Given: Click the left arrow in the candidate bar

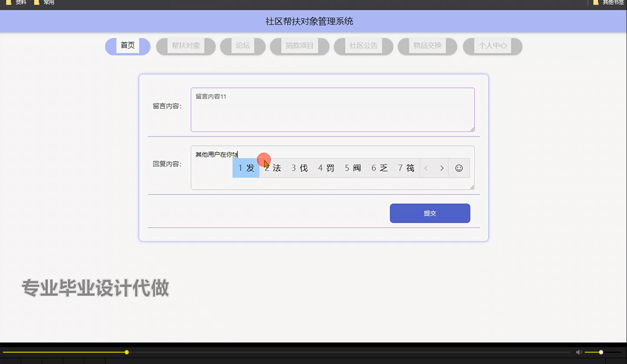Looking at the screenshot, I should 426,168.
